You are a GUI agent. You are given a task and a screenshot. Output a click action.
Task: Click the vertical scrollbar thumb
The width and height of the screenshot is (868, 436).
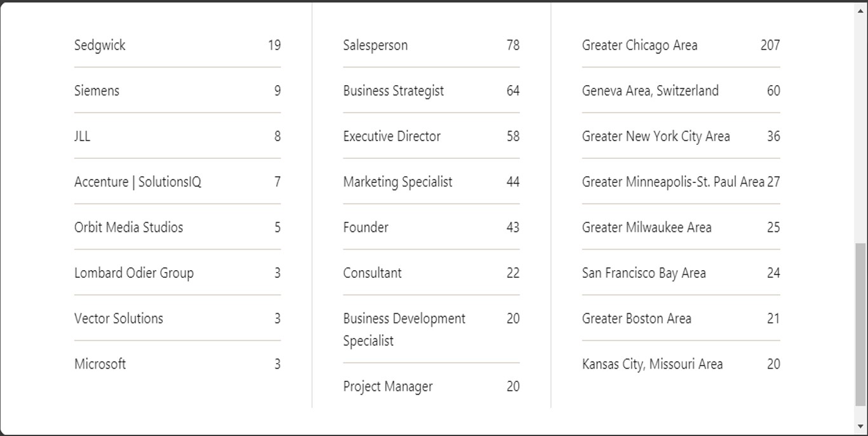860,324
